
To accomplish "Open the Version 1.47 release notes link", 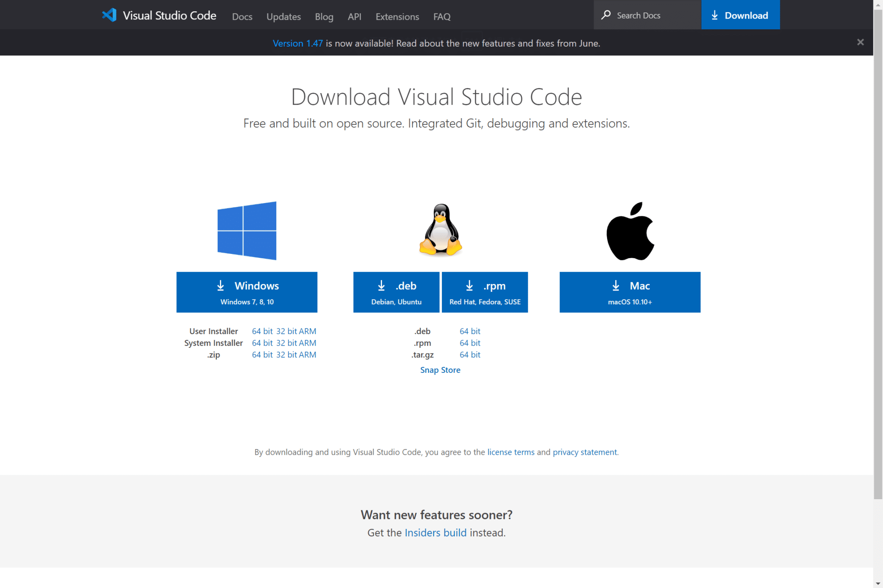I will 298,43.
